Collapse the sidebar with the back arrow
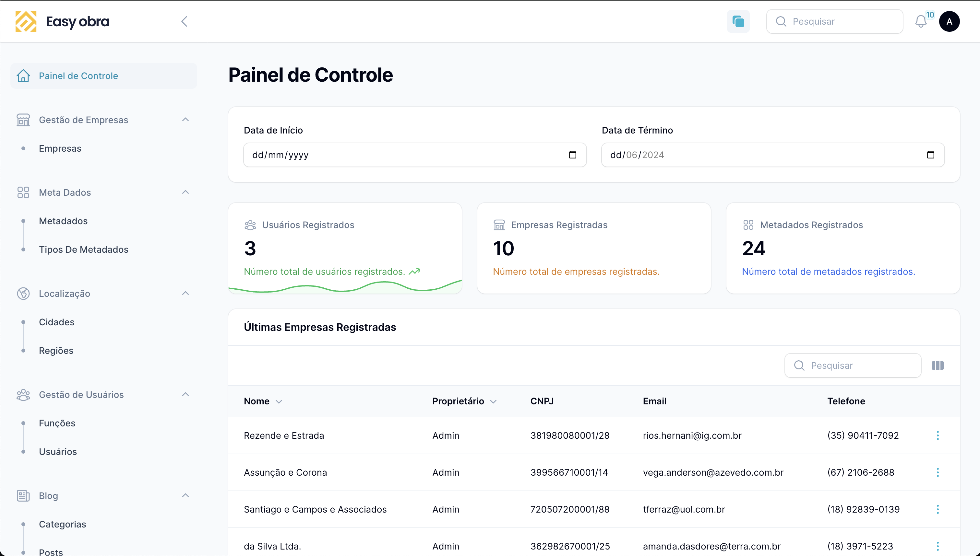Image resolution: width=980 pixels, height=556 pixels. [x=184, y=21]
